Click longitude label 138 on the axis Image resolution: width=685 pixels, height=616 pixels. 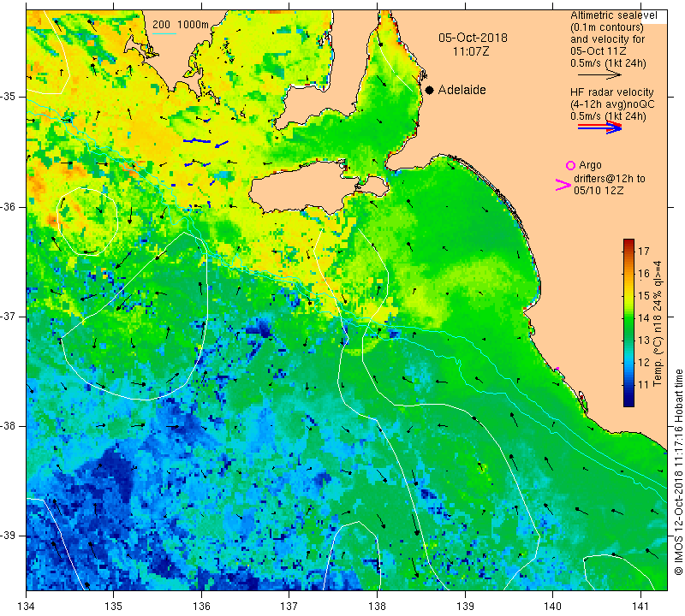click(377, 607)
